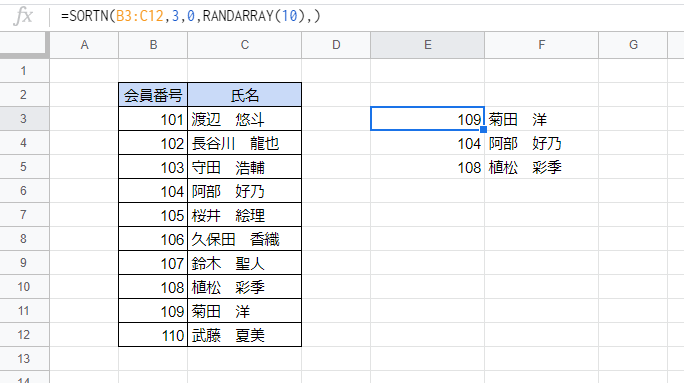
Task: Click 植松 彩季 in column F
Action: (x=541, y=167)
